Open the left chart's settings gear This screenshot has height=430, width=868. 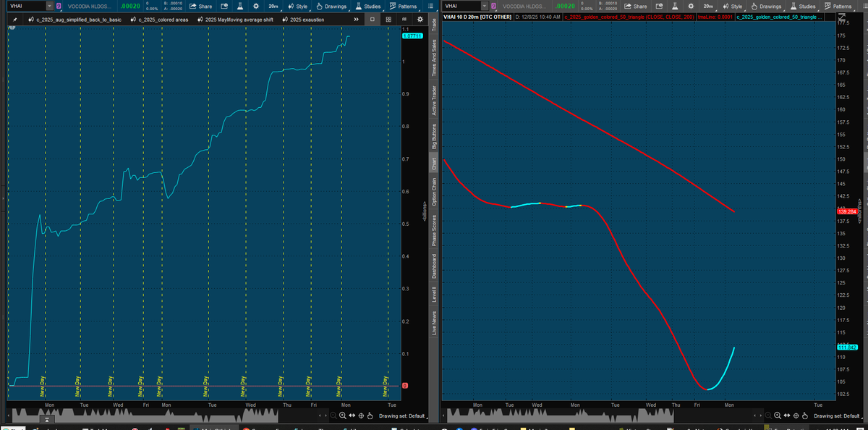coord(256,6)
